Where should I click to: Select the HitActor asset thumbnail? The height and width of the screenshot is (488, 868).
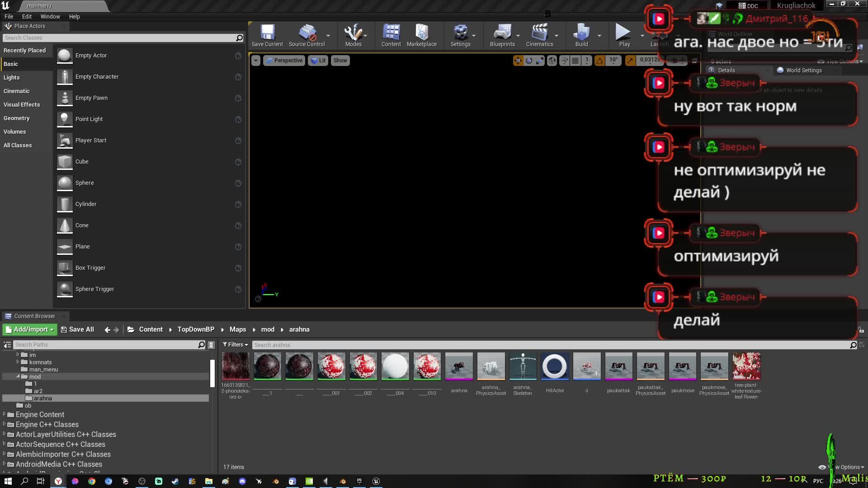555,367
